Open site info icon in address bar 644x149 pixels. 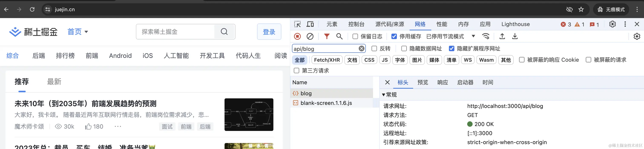tap(47, 10)
